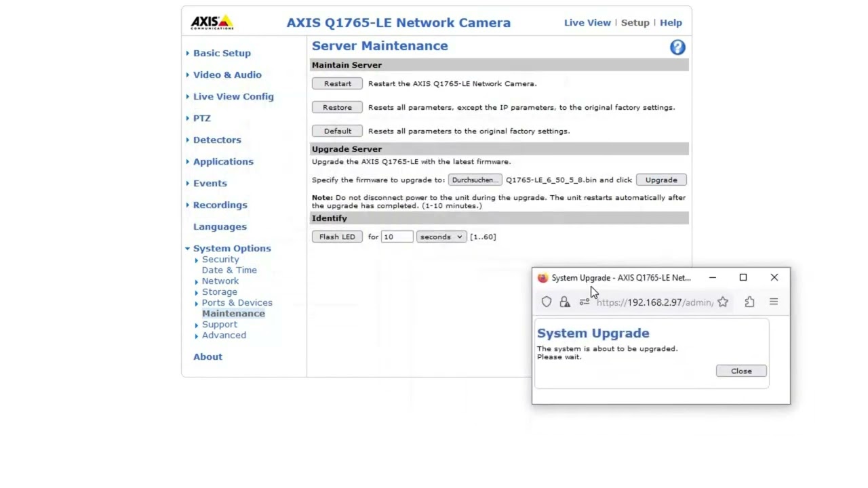
Task: Click the AXIS Communications logo
Action: click(212, 22)
